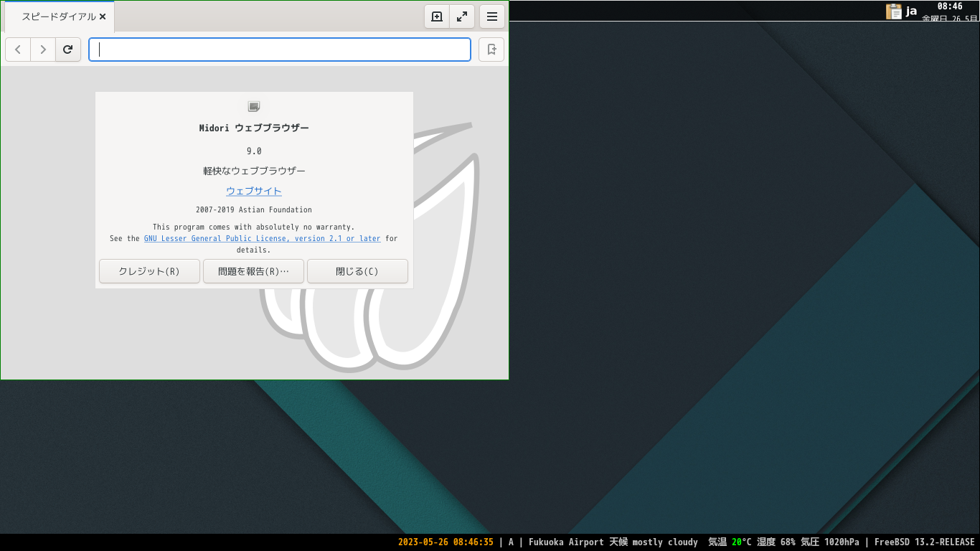Click the 2007-2019 Astian Foundation copyright text
This screenshot has width=980, height=551.
[x=254, y=209]
